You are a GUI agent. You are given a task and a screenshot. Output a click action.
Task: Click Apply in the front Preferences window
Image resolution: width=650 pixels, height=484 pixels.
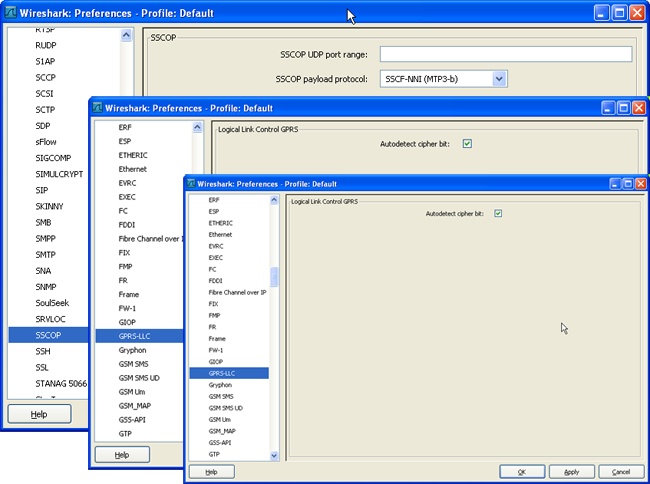(x=572, y=472)
